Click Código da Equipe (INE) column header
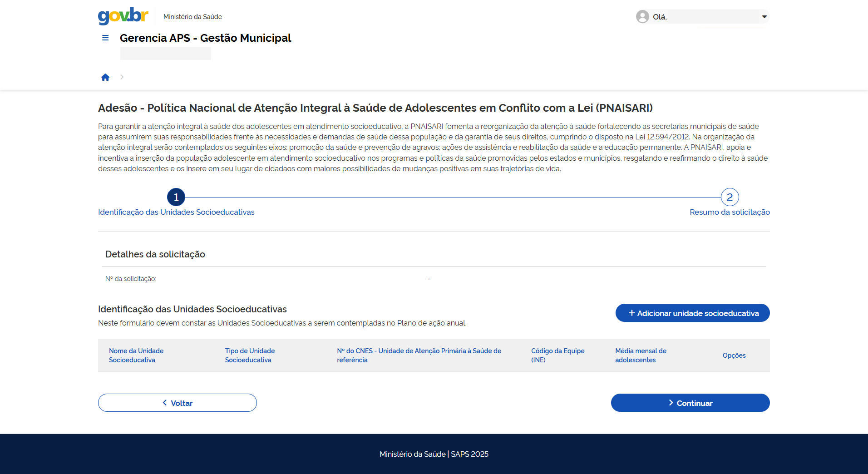This screenshot has width=868, height=474. 557,355
